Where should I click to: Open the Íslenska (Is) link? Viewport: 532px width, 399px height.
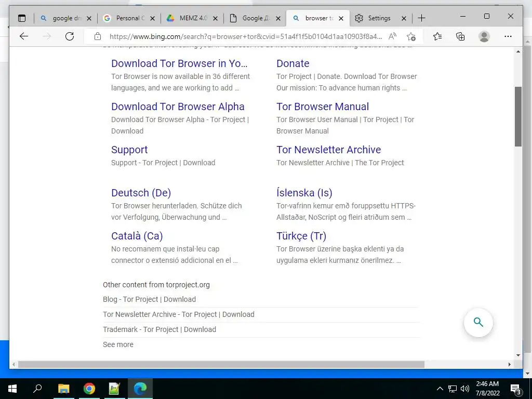304,193
